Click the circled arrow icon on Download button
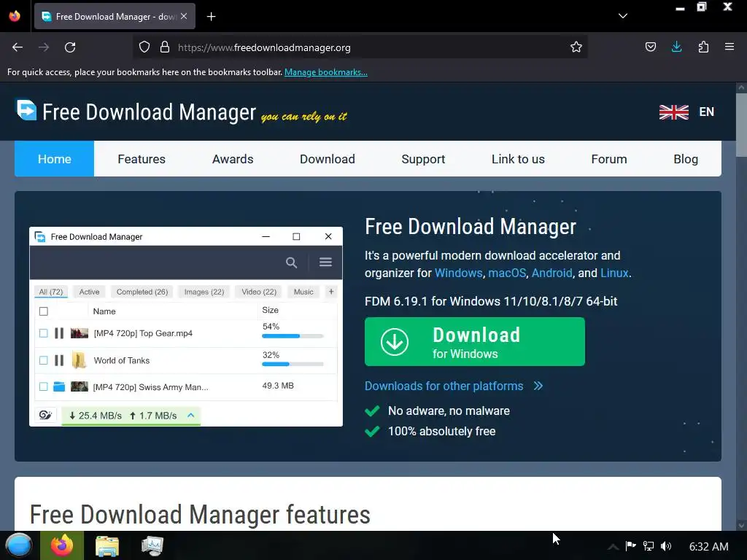 (x=395, y=341)
